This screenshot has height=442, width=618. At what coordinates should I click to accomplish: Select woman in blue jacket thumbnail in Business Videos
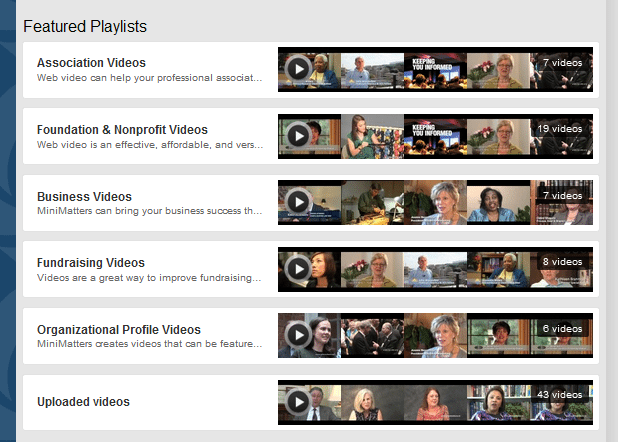(499, 203)
